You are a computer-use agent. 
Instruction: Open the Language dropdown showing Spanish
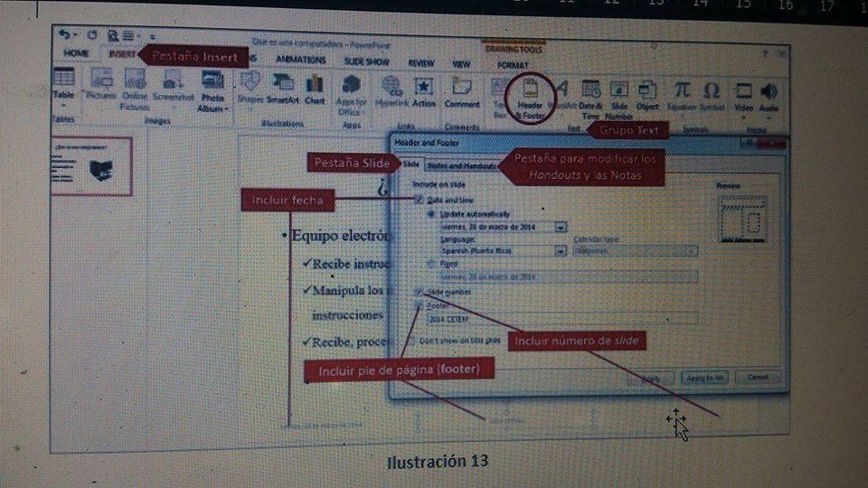[561, 251]
